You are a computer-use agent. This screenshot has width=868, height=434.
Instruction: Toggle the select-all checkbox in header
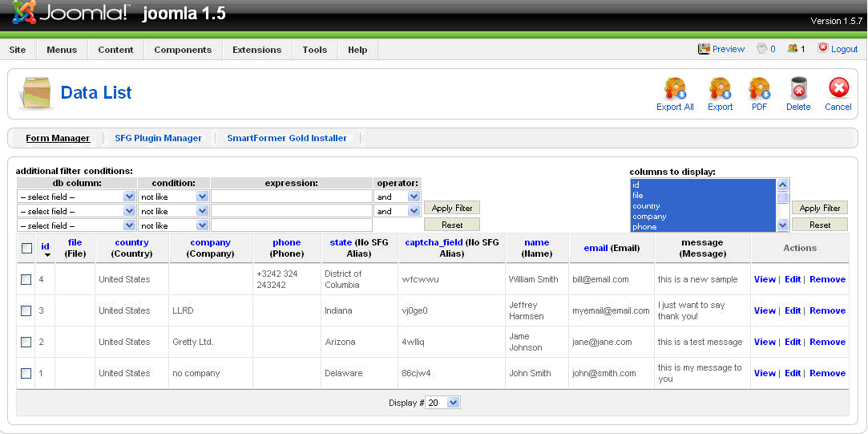26,249
